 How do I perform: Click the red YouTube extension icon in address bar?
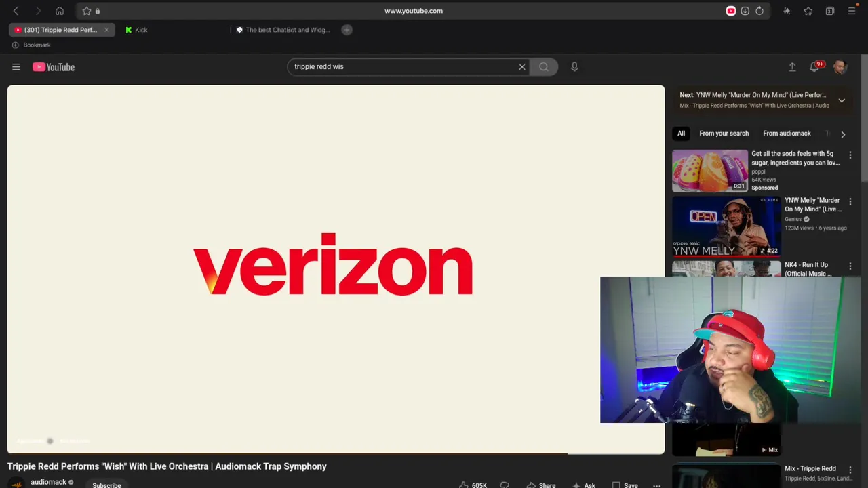730,11
